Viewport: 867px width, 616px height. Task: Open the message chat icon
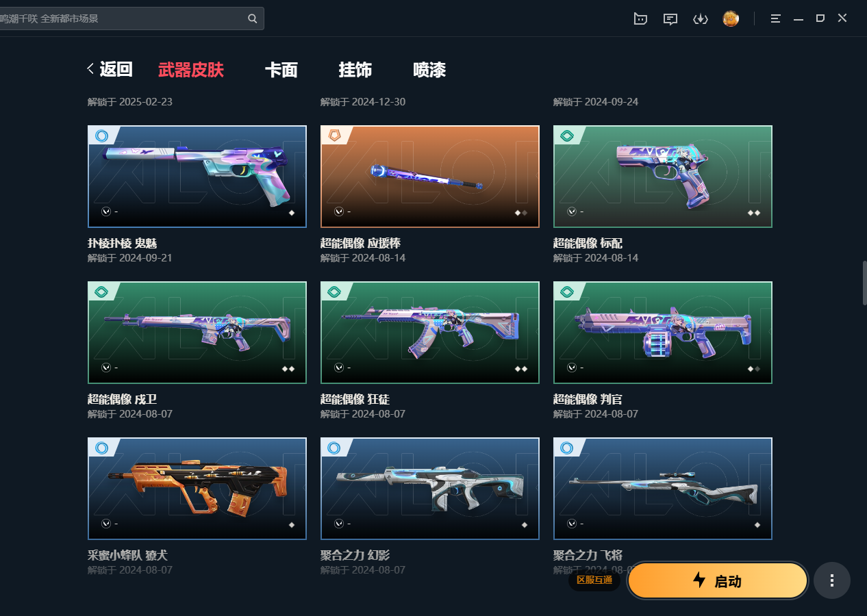click(x=670, y=18)
